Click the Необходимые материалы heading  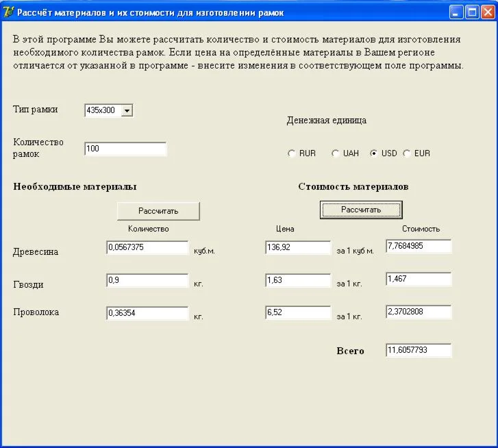pyautogui.click(x=75, y=186)
